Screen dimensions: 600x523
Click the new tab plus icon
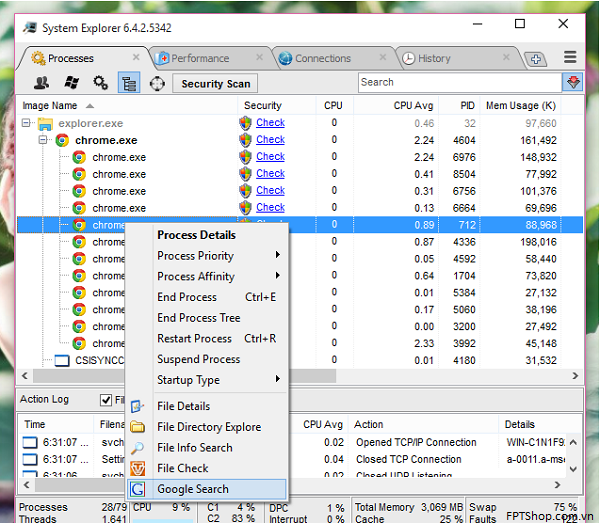(x=535, y=59)
